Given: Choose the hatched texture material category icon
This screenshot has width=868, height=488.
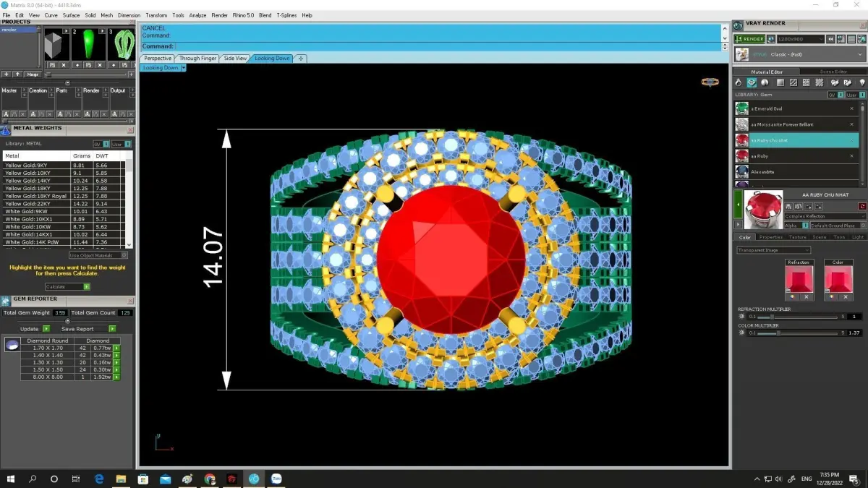Looking at the screenshot, I should coord(794,82).
